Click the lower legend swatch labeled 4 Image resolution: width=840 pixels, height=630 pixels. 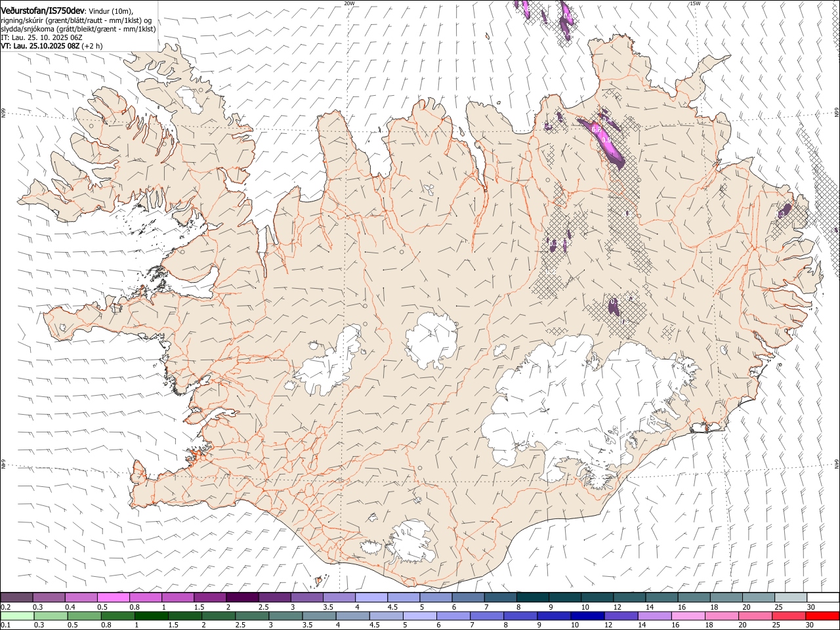[x=352, y=616]
